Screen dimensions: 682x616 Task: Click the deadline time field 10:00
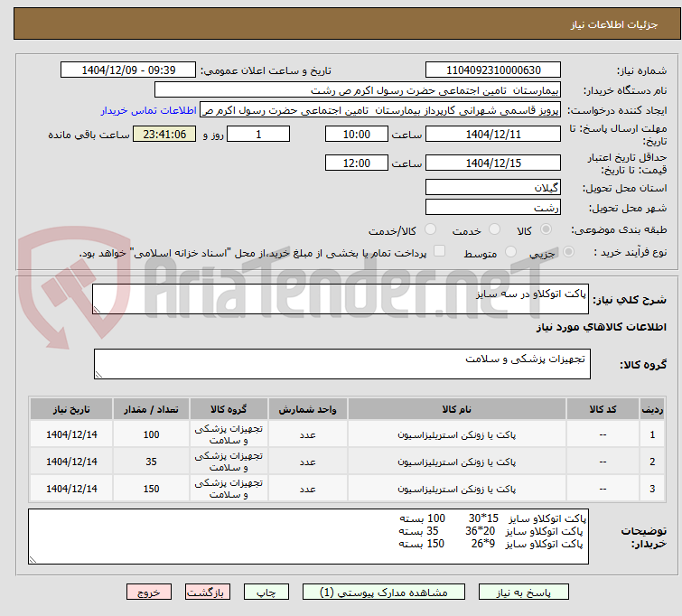click(x=357, y=134)
